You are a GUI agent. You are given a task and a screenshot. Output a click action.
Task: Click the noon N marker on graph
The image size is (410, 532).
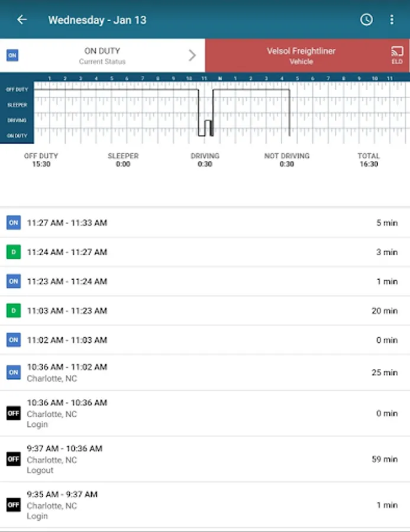[220, 79]
